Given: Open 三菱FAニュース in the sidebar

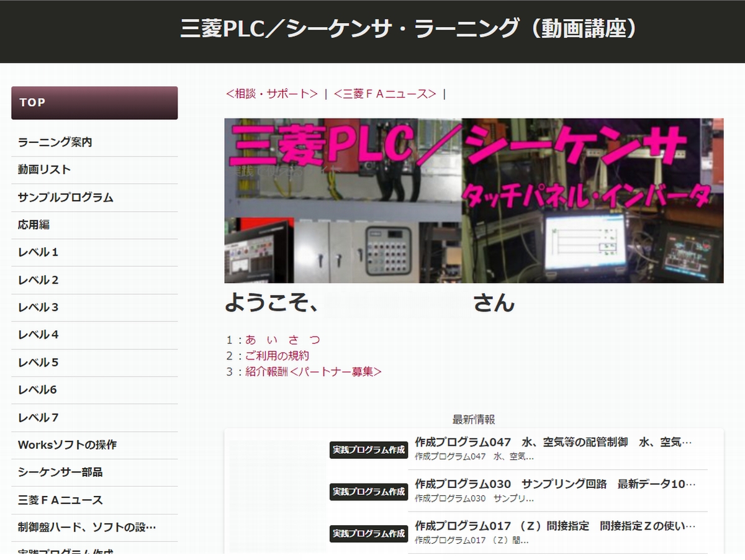Looking at the screenshot, I should pyautogui.click(x=94, y=500).
